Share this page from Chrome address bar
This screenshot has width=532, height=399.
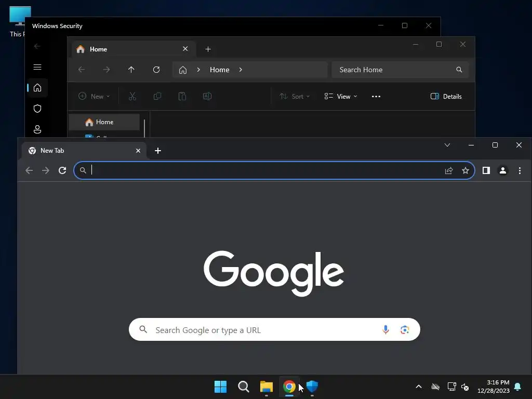(449, 170)
